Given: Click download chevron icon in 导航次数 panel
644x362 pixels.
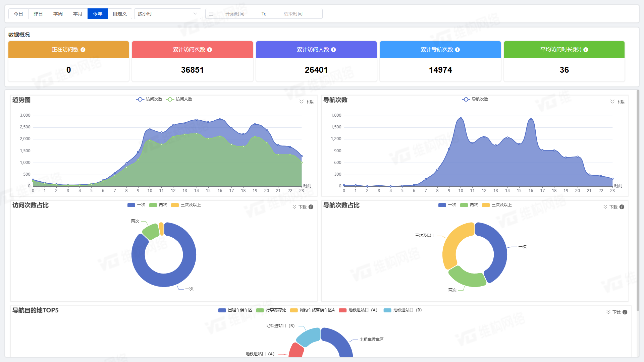Looking at the screenshot, I should tap(612, 101).
